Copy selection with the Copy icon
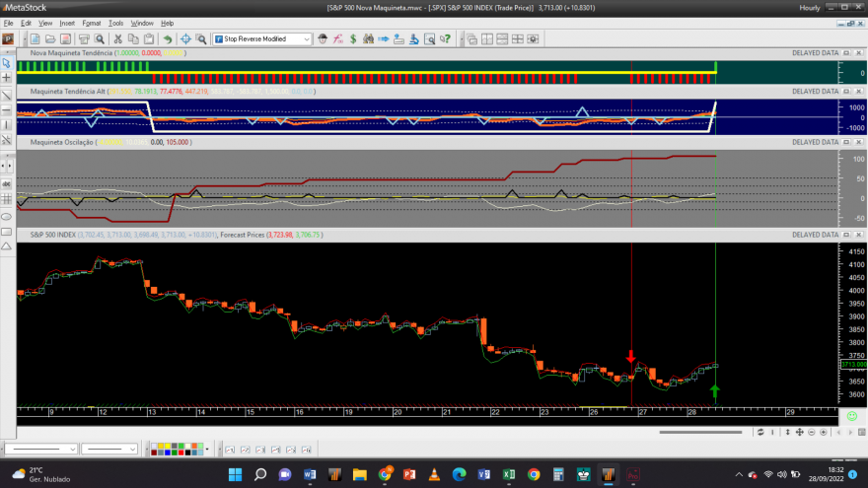The height and width of the screenshot is (488, 868). coord(133,38)
